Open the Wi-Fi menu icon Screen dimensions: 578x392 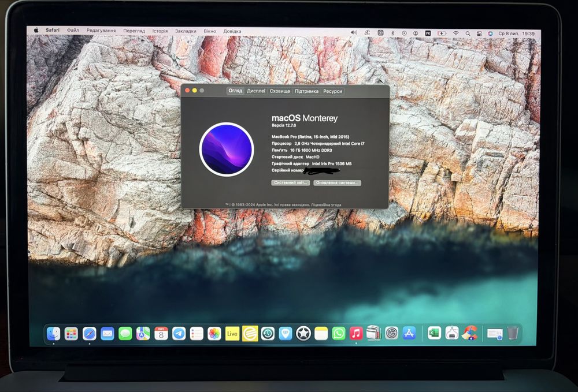(x=456, y=33)
